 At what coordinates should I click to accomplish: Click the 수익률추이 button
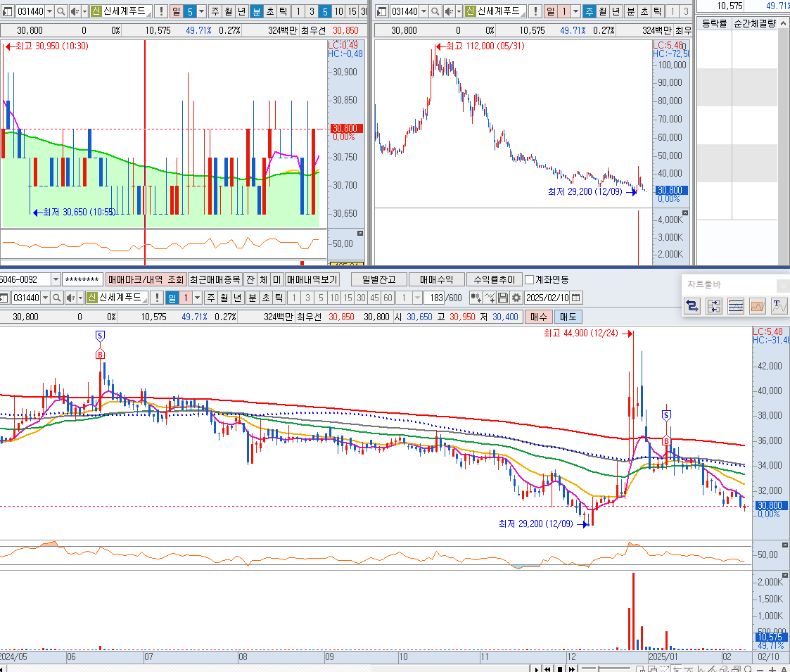pos(495,279)
